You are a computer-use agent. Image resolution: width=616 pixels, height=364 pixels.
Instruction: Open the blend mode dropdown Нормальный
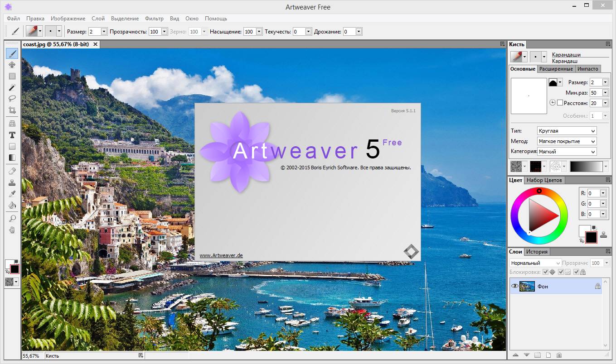pyautogui.click(x=535, y=263)
